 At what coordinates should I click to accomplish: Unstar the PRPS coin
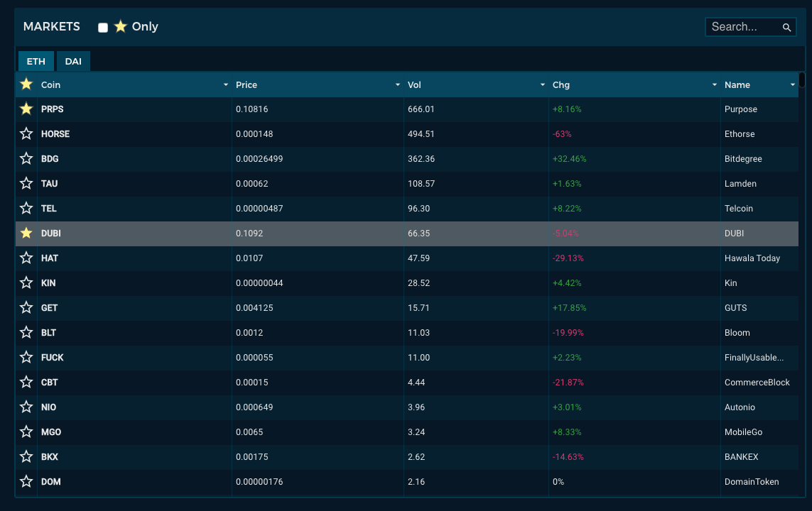pyautogui.click(x=26, y=109)
